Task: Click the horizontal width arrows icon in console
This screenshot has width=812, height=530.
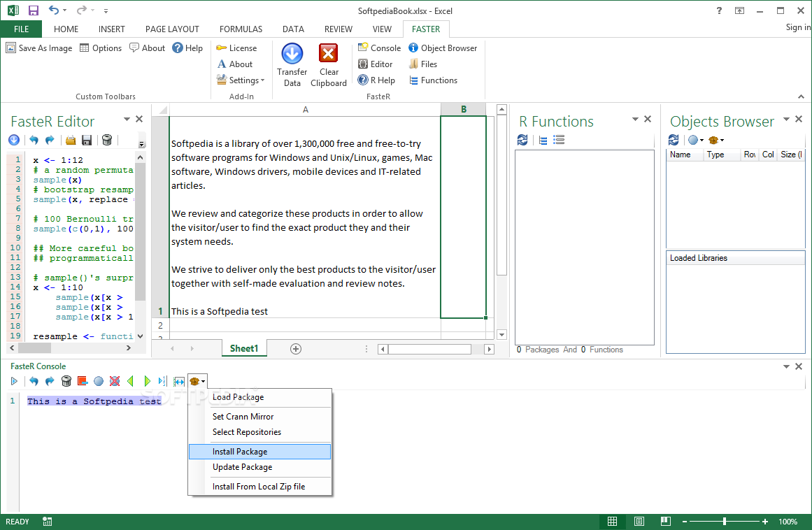Action: point(179,382)
